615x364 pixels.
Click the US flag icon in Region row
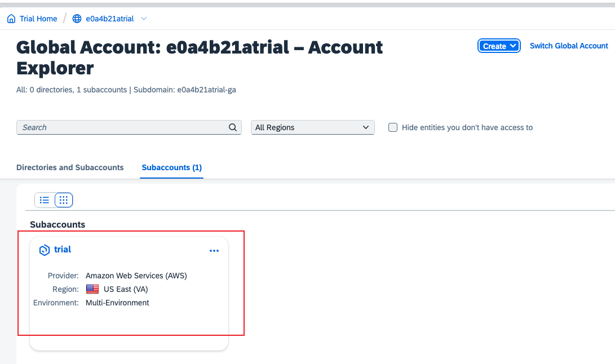click(92, 289)
